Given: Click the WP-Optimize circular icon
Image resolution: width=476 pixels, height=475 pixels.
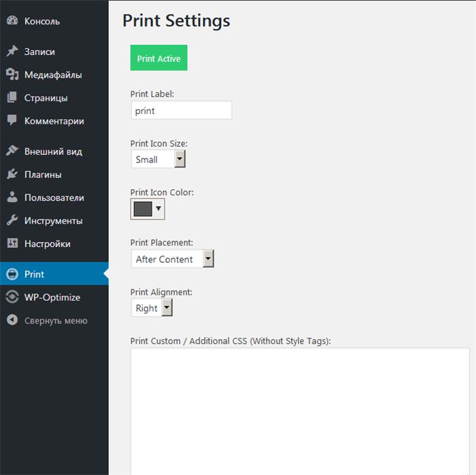Looking at the screenshot, I should tap(12, 297).
